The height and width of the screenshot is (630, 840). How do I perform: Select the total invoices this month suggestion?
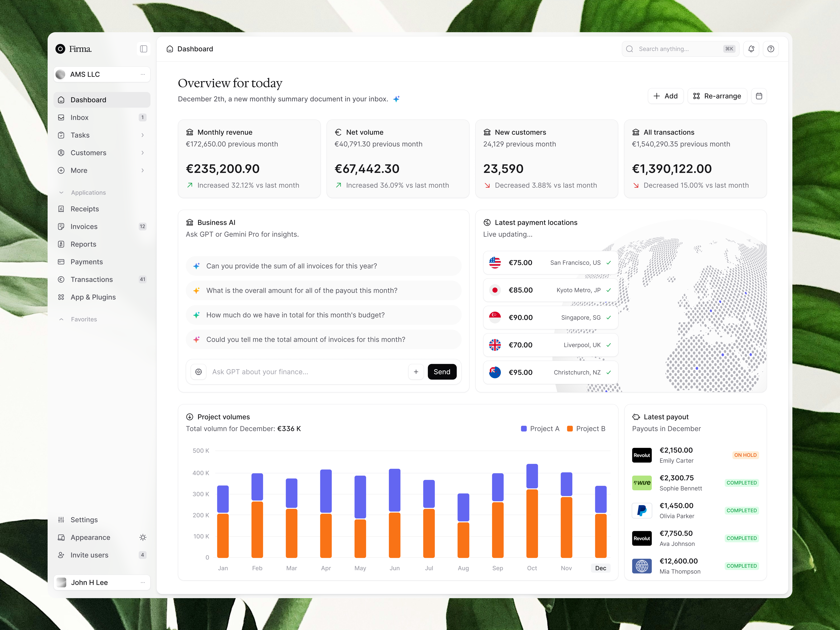324,339
